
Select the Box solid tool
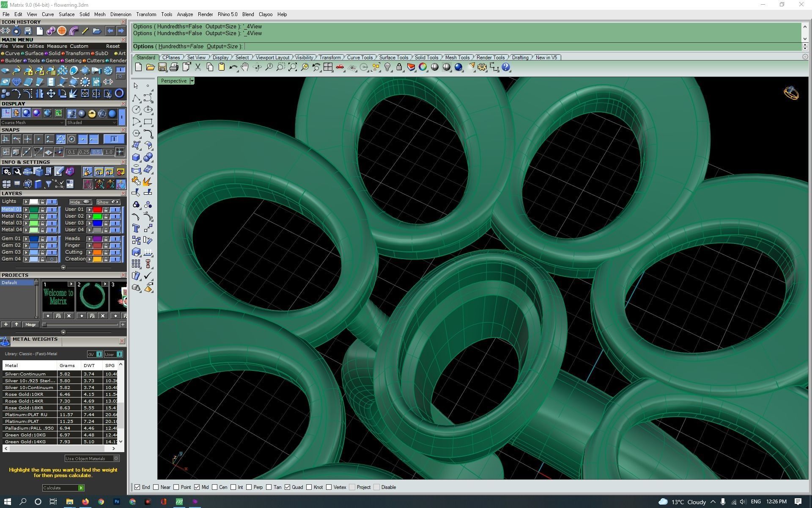tap(136, 157)
